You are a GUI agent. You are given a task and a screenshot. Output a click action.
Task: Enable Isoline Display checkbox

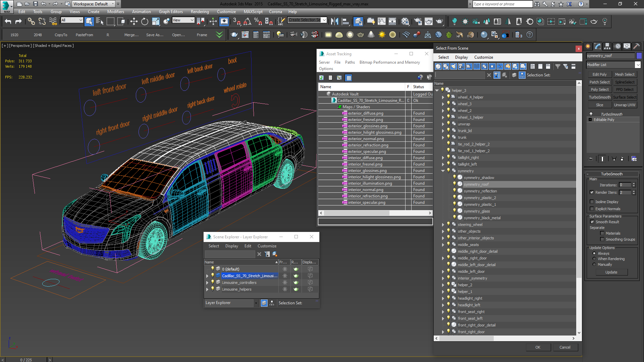(592, 202)
